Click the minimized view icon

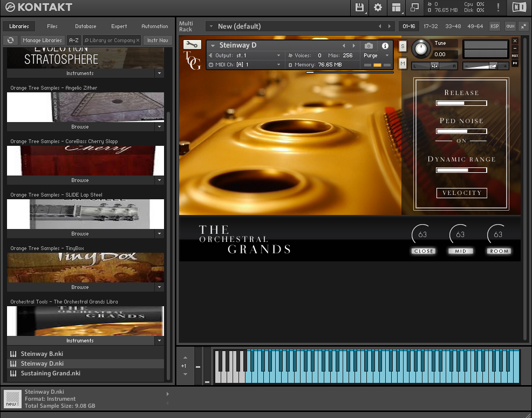coord(414,8)
